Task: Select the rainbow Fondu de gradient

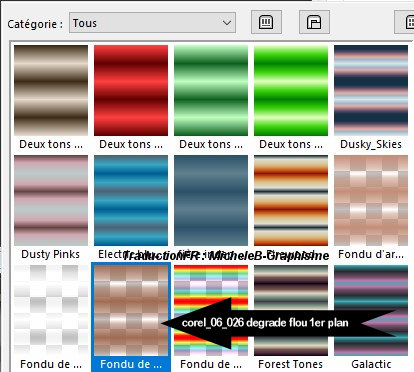Action: (x=211, y=310)
